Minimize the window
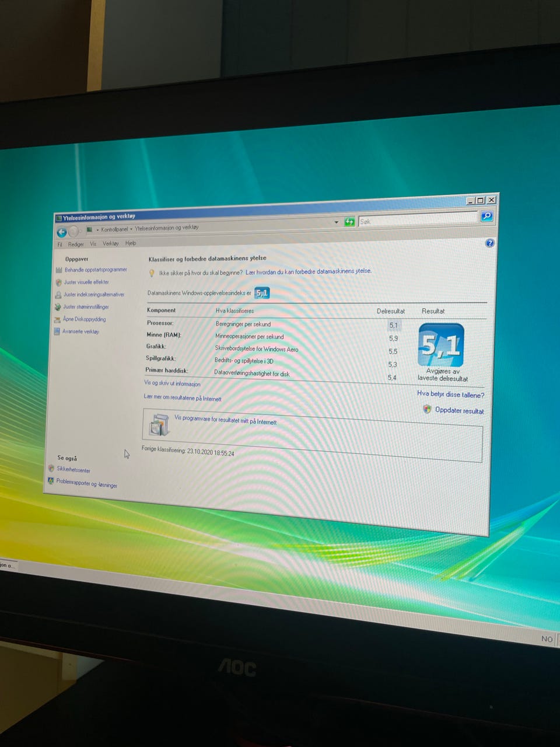The width and height of the screenshot is (560, 747). (471, 201)
